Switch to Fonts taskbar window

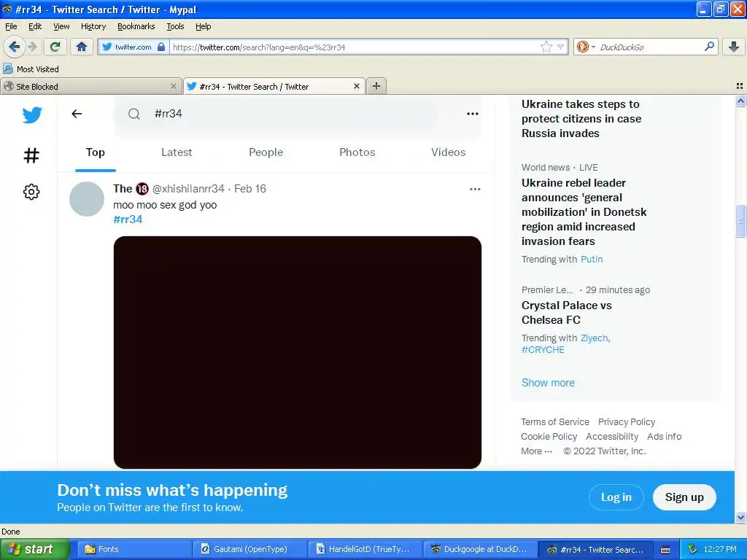133,549
